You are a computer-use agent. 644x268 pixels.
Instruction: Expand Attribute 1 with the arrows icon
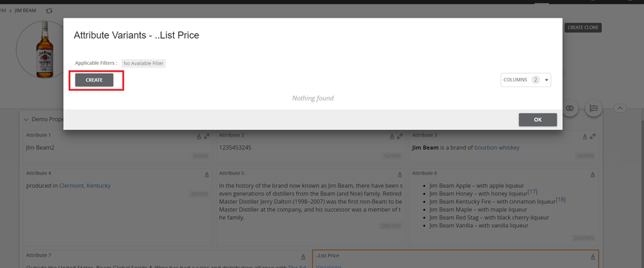[206, 136]
